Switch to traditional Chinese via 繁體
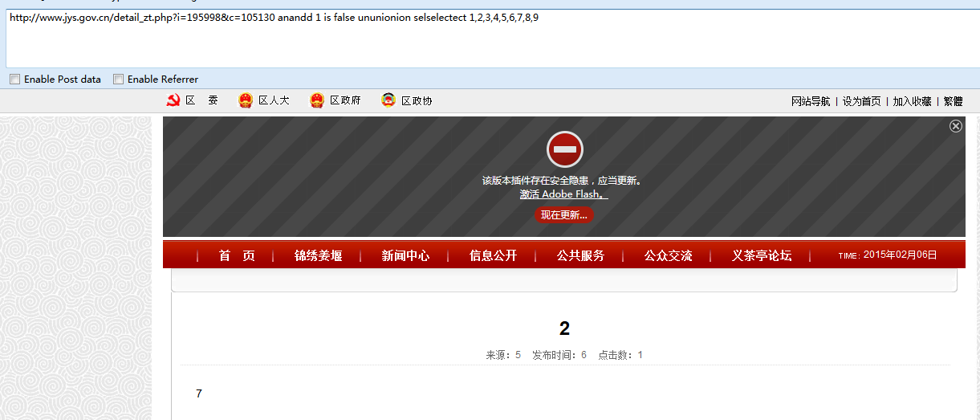Viewport: 980px width, 420px height. point(954,101)
